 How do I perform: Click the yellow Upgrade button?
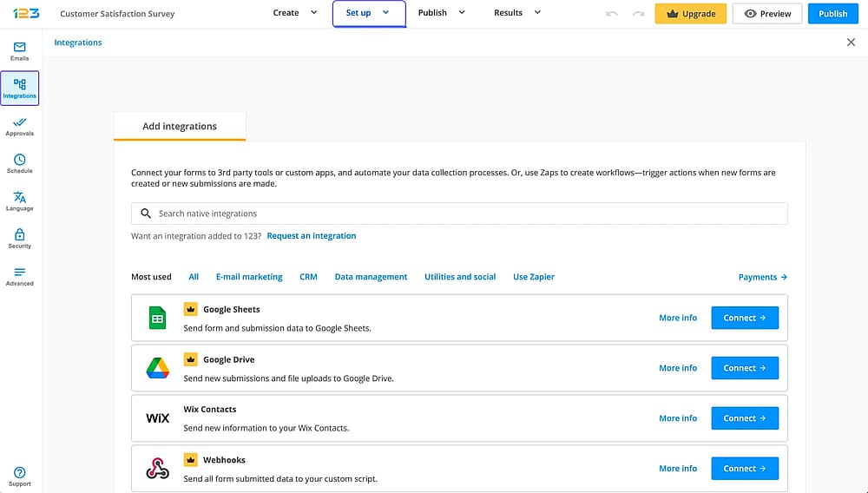[690, 14]
